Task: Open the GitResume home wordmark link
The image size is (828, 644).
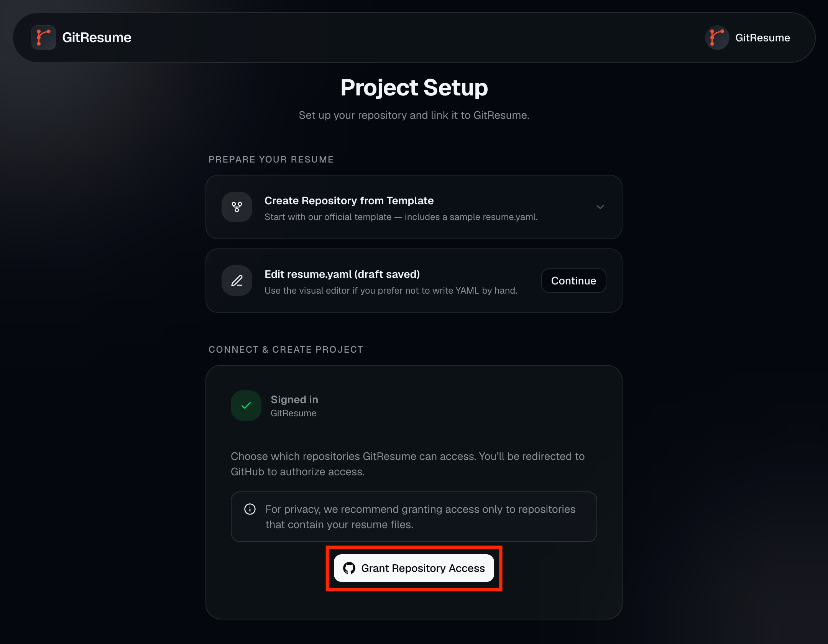Action: coord(97,38)
